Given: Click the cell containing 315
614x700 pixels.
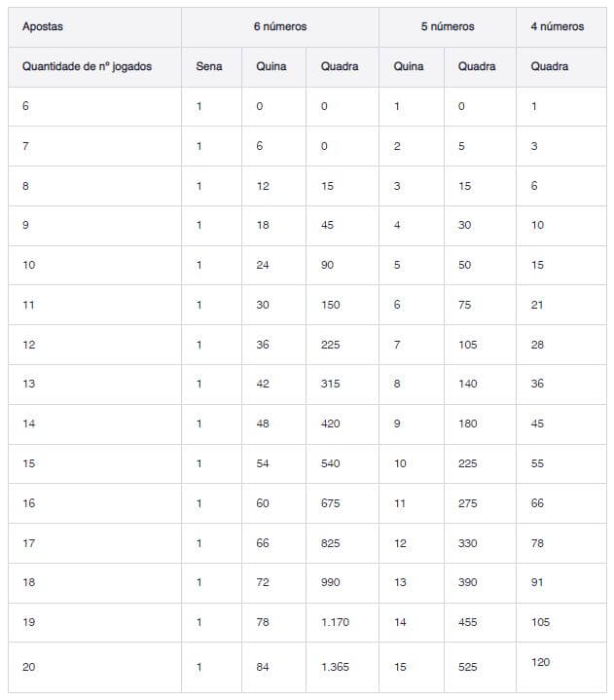Looking at the screenshot, I should coord(330,384).
